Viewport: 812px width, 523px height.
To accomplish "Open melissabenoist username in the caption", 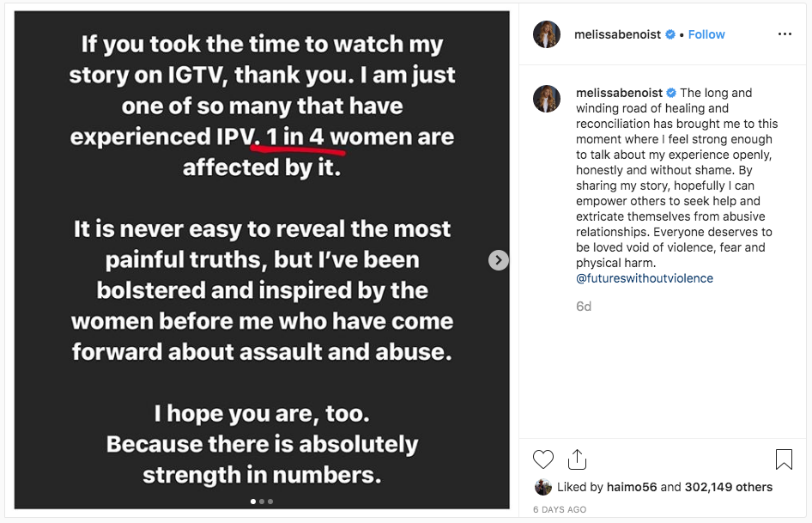I will [618, 93].
